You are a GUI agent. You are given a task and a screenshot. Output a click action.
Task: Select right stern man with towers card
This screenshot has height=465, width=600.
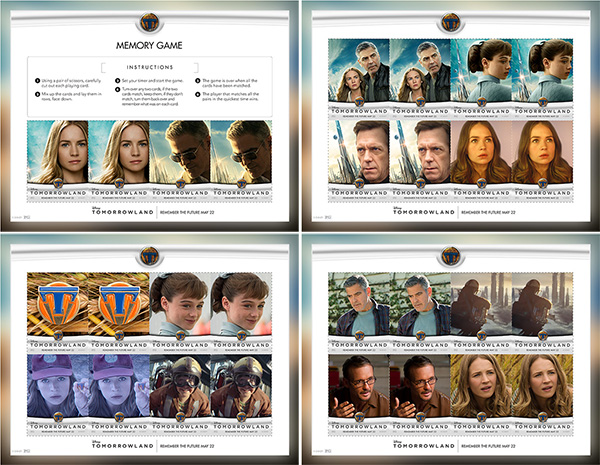(420, 161)
